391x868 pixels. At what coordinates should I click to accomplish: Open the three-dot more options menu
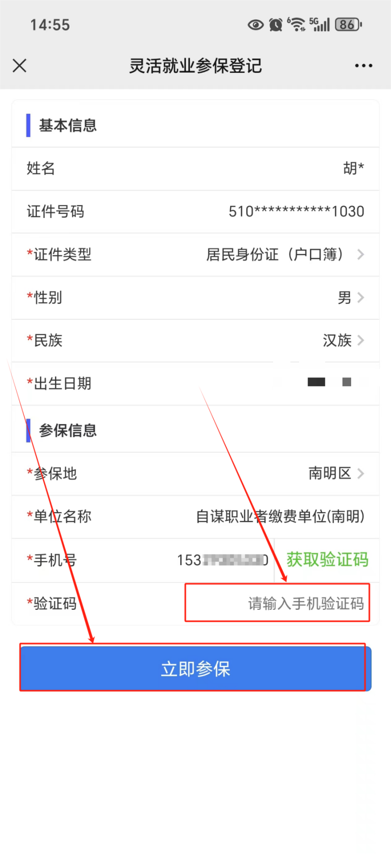[363, 66]
